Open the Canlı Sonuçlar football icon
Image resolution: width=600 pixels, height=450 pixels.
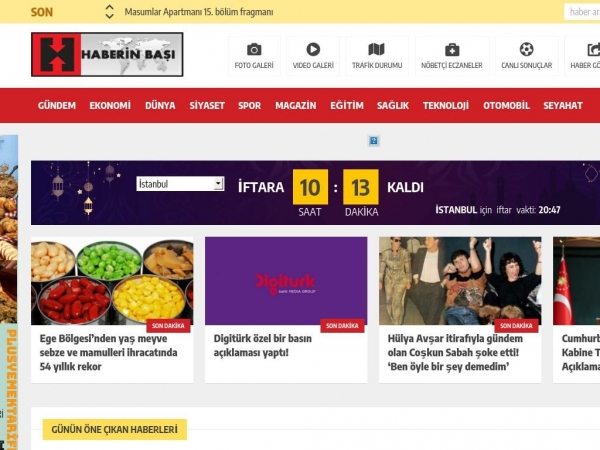[x=527, y=49]
